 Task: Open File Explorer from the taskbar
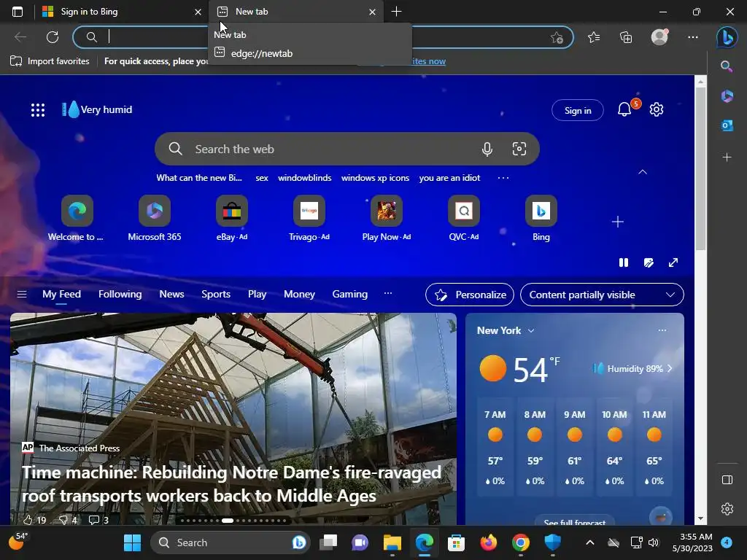tap(392, 542)
